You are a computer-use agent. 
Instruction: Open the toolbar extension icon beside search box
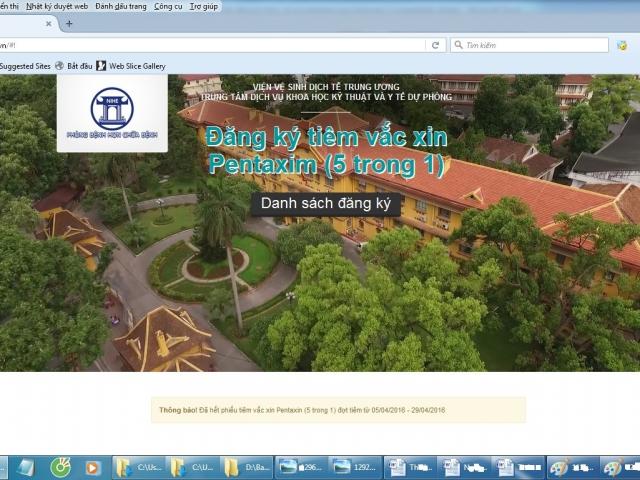[x=622, y=45]
